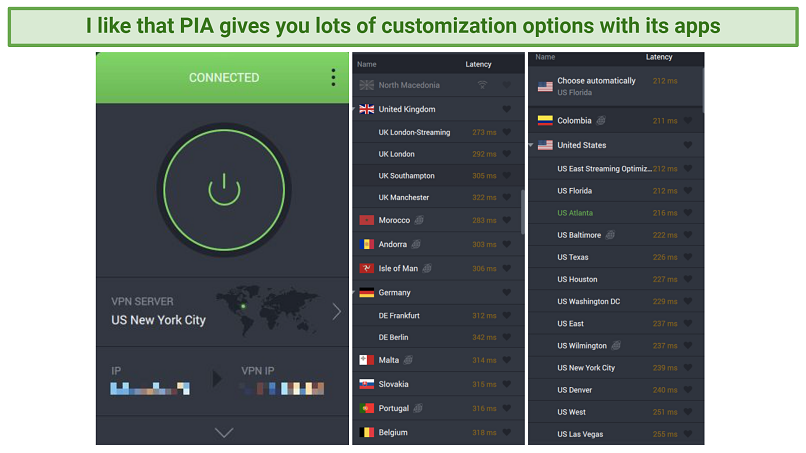Click the Belgium flag icon

click(367, 432)
